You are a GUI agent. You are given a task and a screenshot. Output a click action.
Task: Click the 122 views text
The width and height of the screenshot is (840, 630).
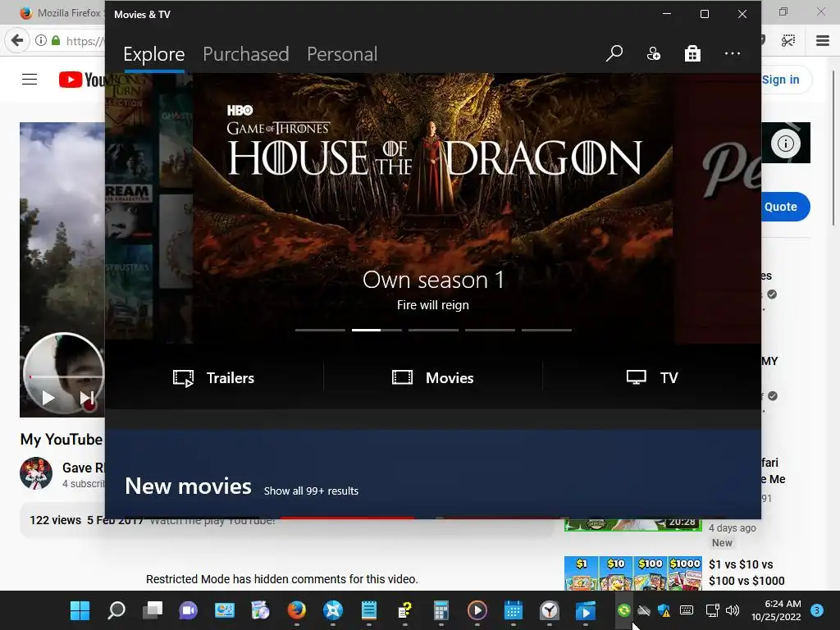(x=55, y=520)
